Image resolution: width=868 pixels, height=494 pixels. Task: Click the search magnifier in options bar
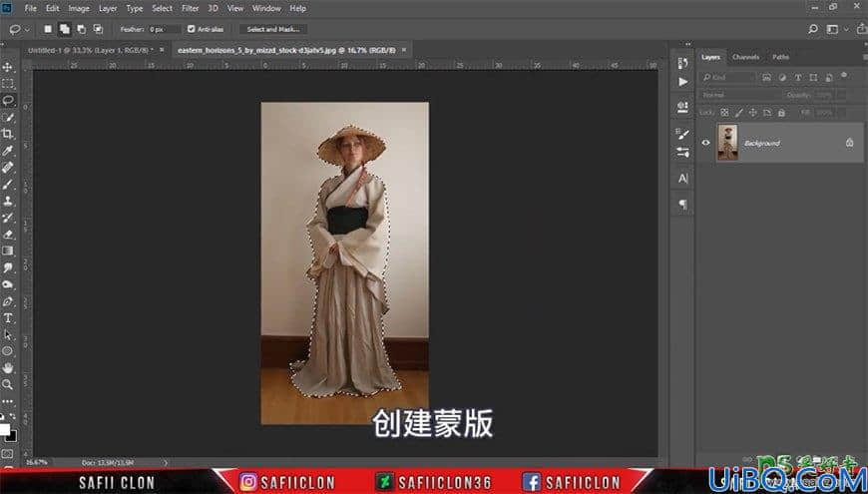(813, 29)
